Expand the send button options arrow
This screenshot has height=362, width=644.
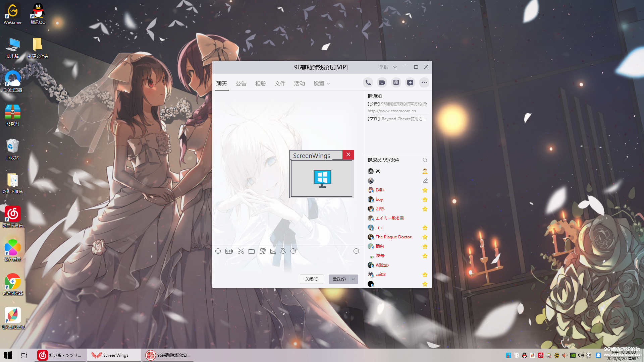353,279
